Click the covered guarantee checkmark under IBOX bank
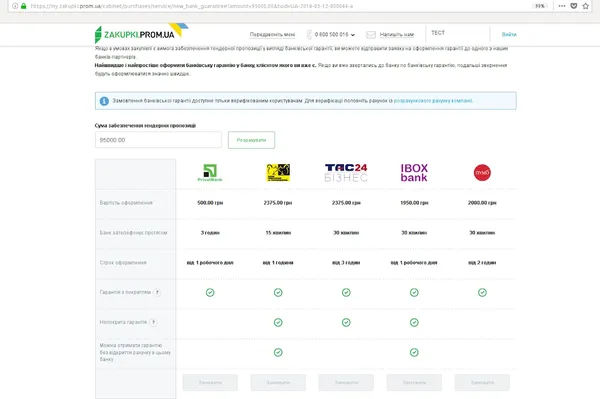 [414, 292]
